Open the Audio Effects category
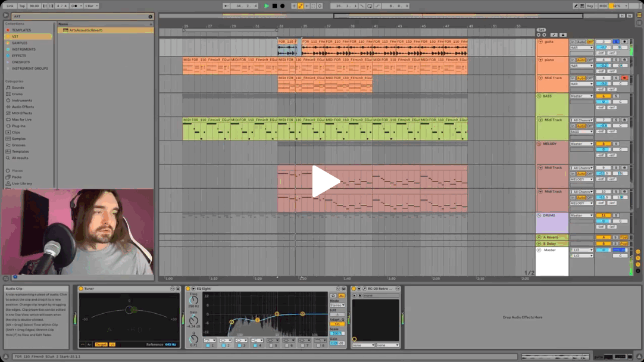This screenshot has height=362, width=644. click(x=23, y=107)
